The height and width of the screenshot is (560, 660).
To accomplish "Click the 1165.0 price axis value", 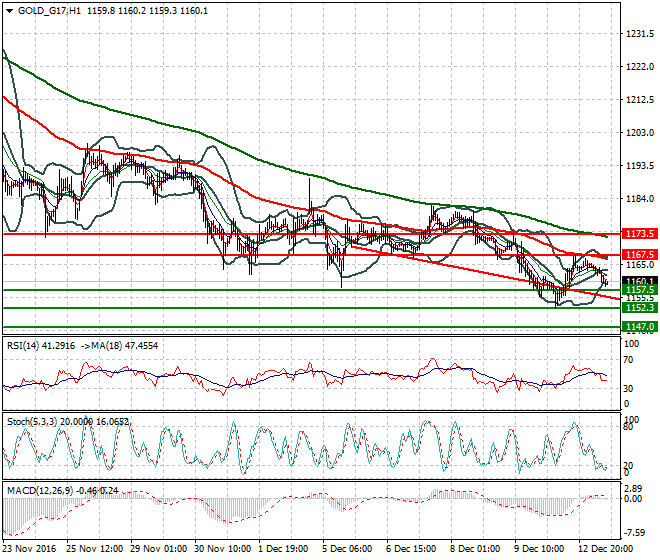I will coord(640,265).
